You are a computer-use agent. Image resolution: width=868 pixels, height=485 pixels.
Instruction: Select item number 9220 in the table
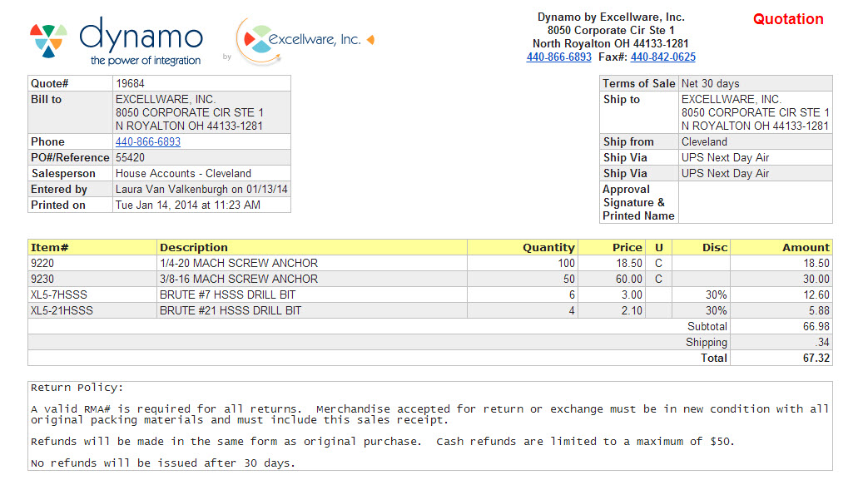coord(42,263)
